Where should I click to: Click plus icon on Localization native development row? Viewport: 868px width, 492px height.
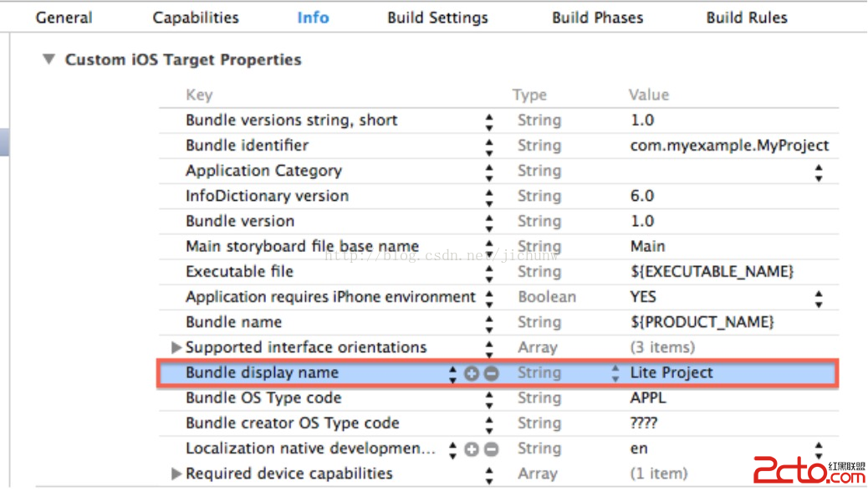pos(472,449)
